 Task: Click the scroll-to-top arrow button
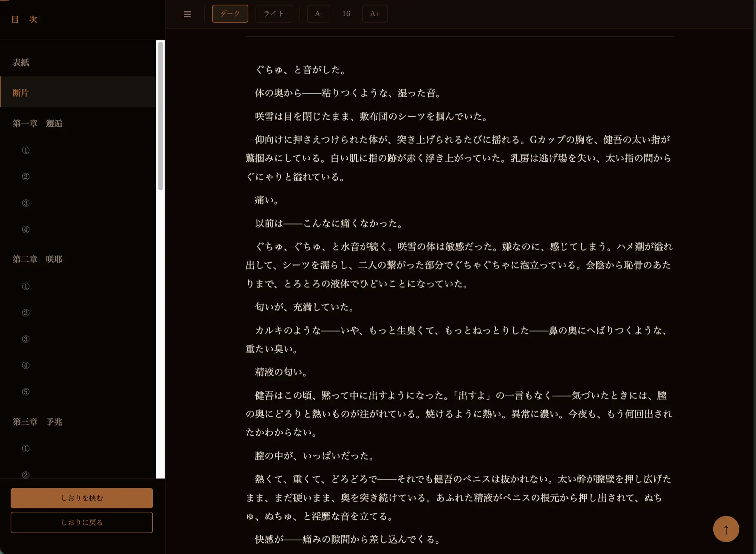coord(726,529)
